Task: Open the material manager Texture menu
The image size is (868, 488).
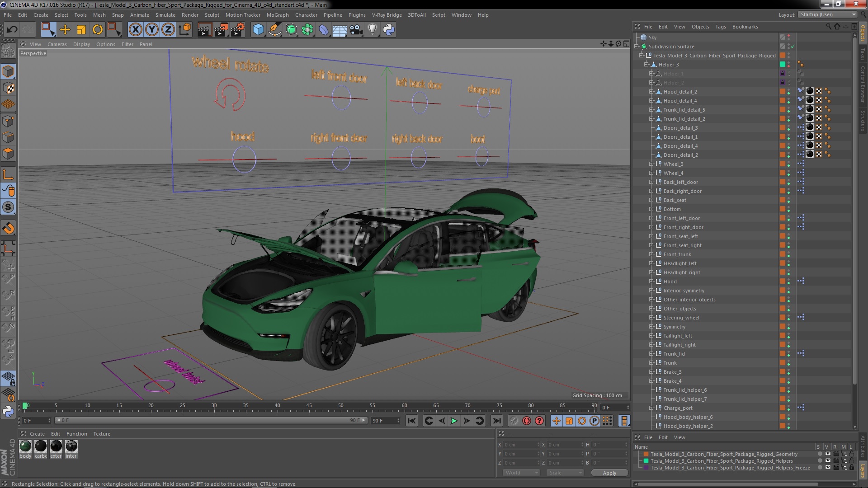Action: [x=102, y=434]
